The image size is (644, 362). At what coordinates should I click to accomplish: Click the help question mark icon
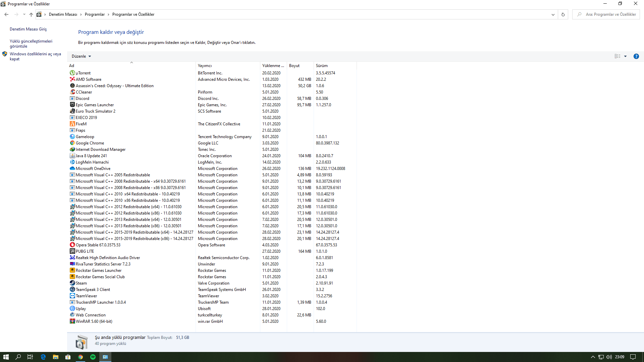pyautogui.click(x=636, y=56)
